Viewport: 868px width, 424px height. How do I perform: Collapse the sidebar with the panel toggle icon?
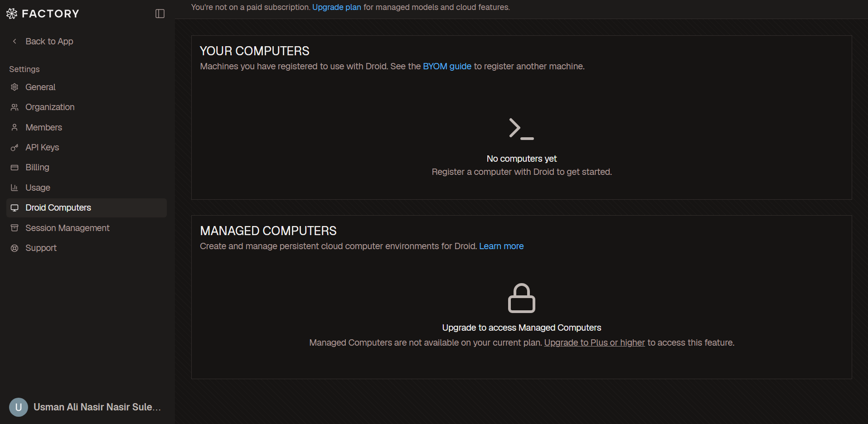[x=160, y=14]
